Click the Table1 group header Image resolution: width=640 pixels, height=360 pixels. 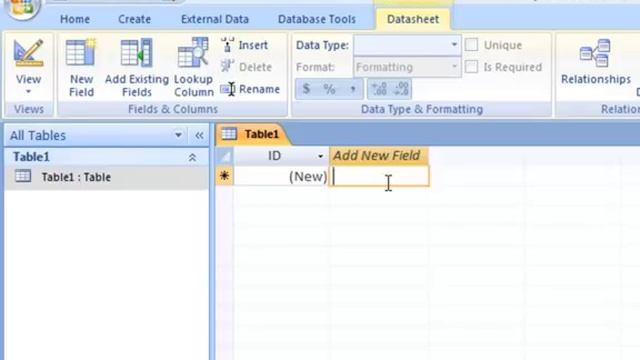click(x=106, y=157)
